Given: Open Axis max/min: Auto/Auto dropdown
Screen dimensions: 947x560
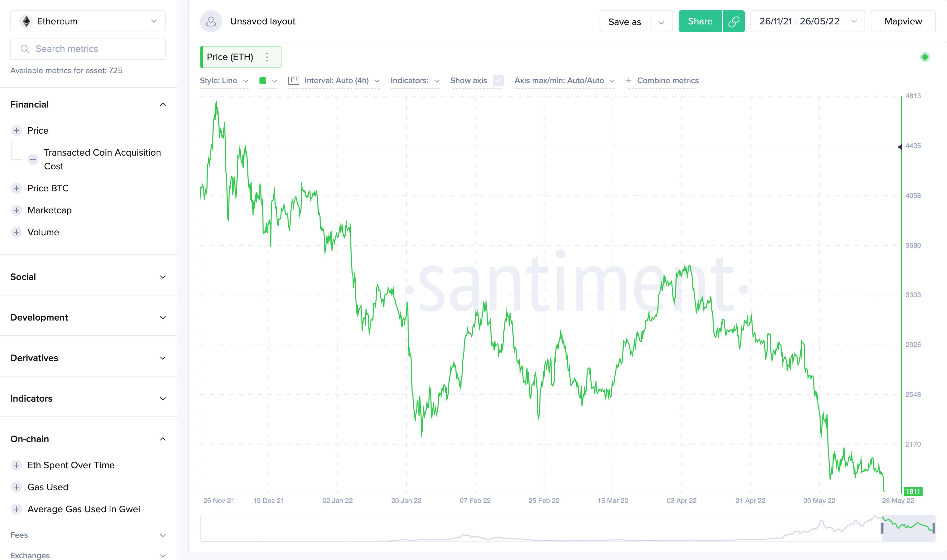Looking at the screenshot, I should coord(565,81).
